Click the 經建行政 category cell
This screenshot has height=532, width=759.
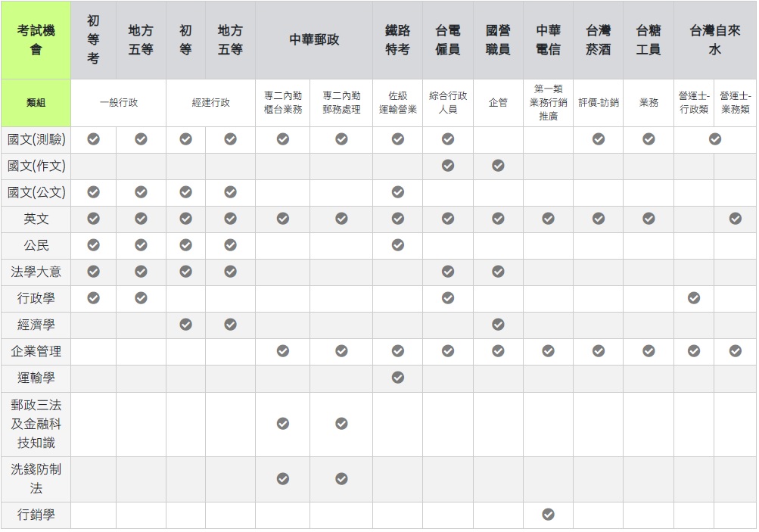210,103
